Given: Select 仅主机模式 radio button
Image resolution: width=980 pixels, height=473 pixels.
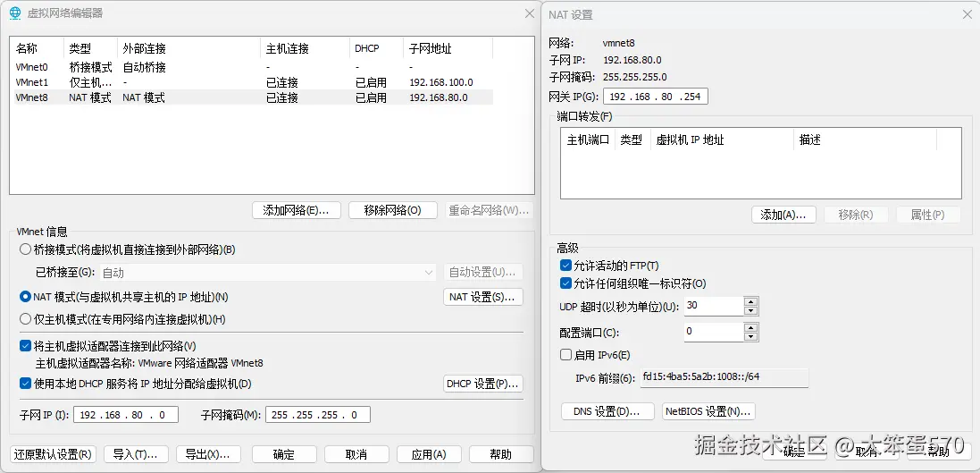Looking at the screenshot, I should click(x=26, y=319).
